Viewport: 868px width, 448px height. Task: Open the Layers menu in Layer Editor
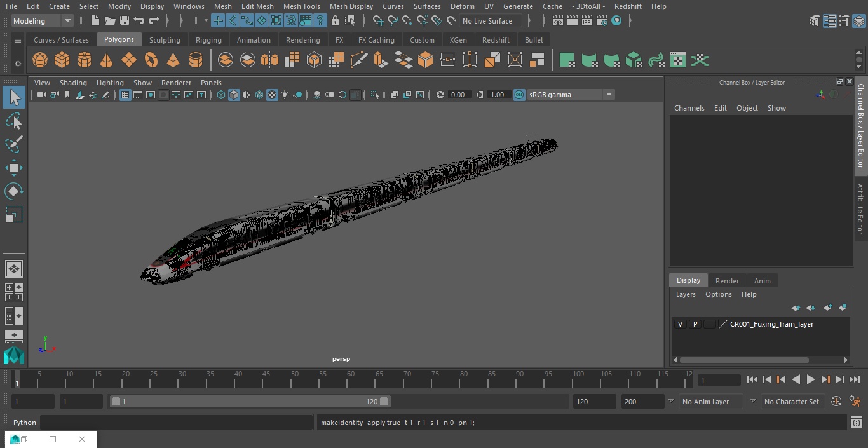(x=686, y=294)
